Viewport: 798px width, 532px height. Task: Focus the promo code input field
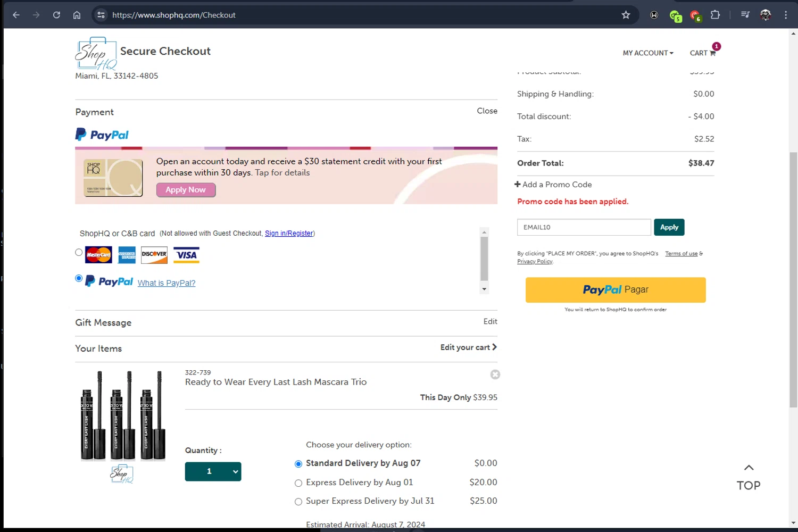pos(584,227)
